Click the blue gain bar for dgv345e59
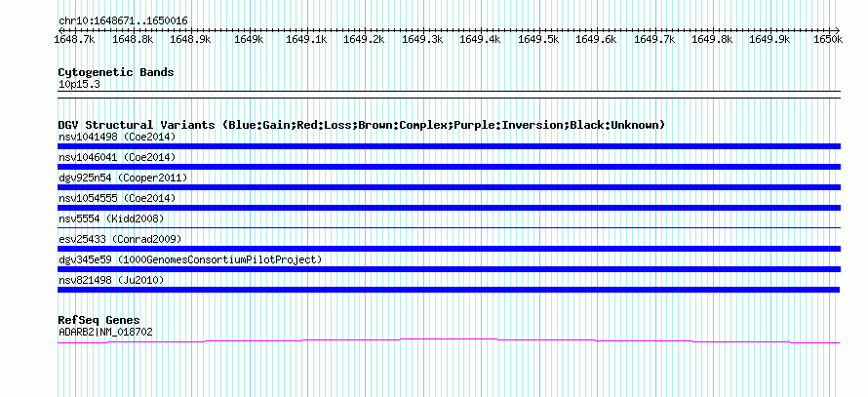This screenshot has height=397, width=868. tap(449, 269)
